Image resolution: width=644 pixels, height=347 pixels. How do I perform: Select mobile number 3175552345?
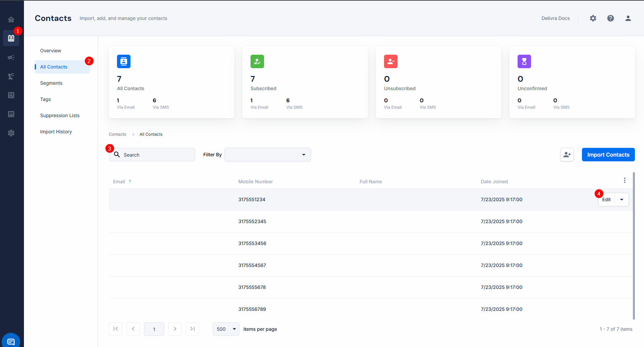click(252, 221)
